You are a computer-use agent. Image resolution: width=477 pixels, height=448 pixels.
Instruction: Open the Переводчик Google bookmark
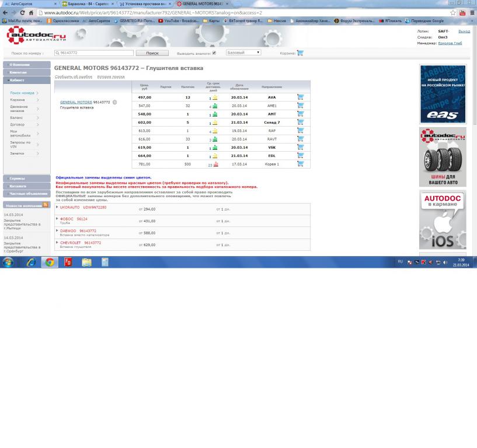[424, 21]
